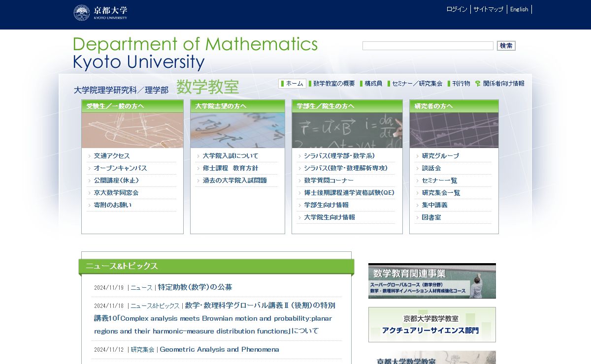Open the 研究者の方へ section header

point(454,106)
